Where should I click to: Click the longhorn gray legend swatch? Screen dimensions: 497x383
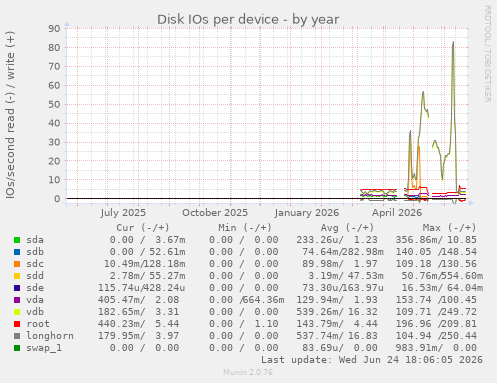click(17, 336)
